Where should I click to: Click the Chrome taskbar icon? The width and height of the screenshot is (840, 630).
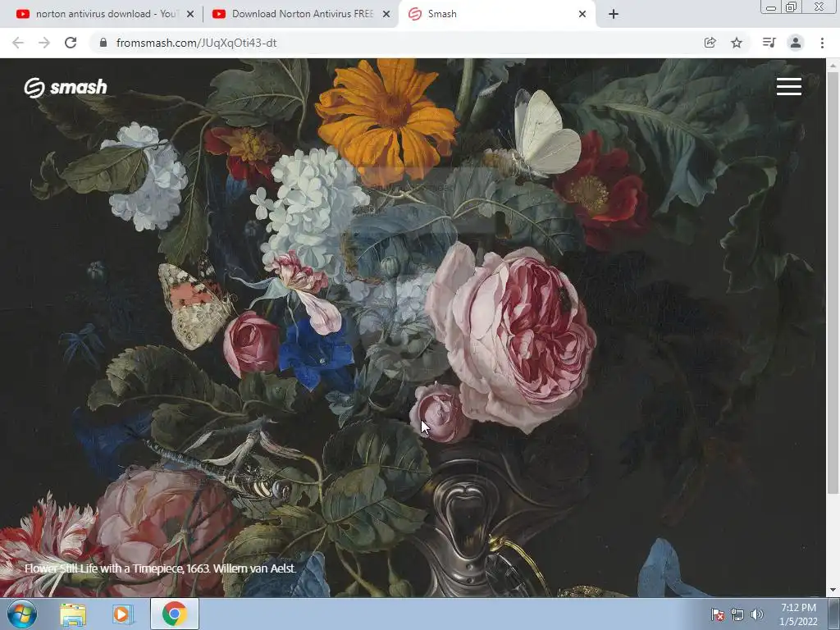175,614
